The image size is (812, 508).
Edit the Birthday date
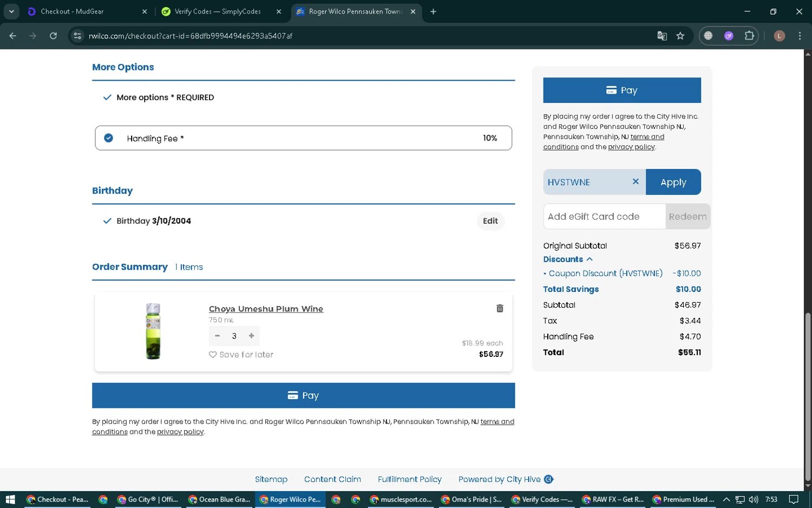click(490, 221)
